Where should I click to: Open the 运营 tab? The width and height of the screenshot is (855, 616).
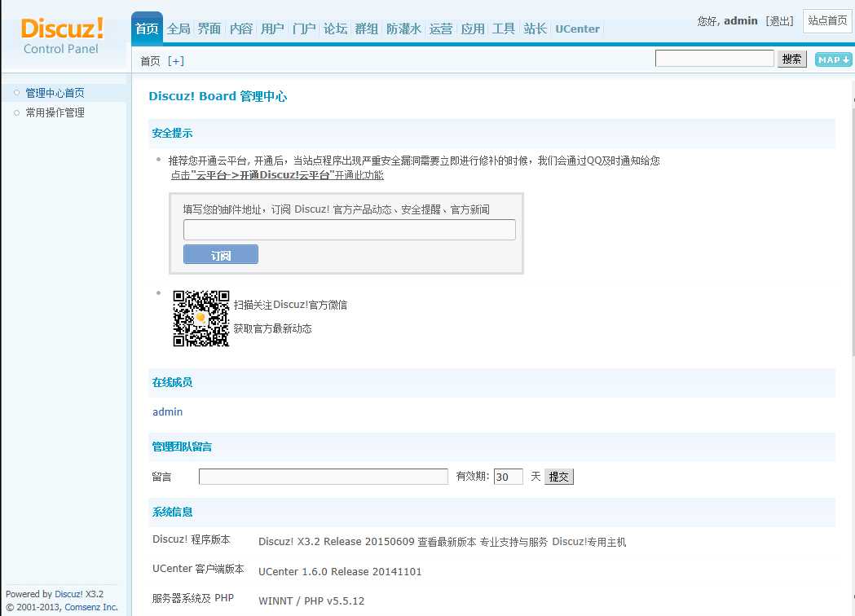point(441,29)
